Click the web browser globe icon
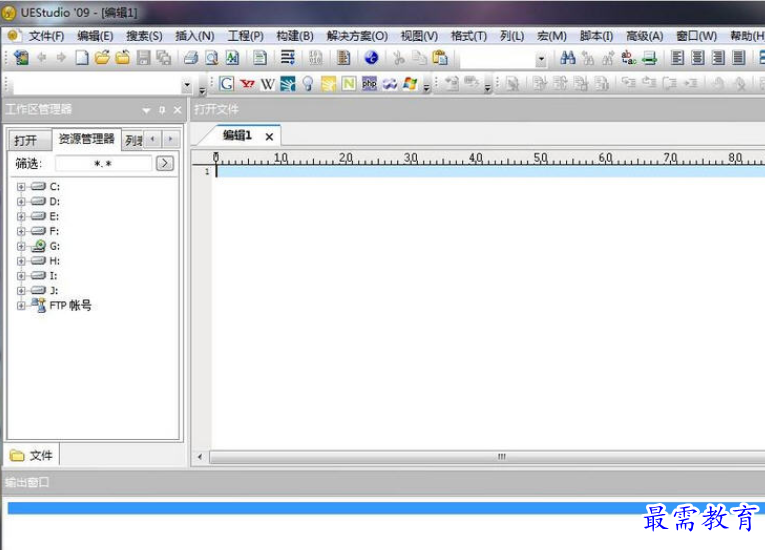Screen dimensions: 765x550 pyautogui.click(x=371, y=58)
